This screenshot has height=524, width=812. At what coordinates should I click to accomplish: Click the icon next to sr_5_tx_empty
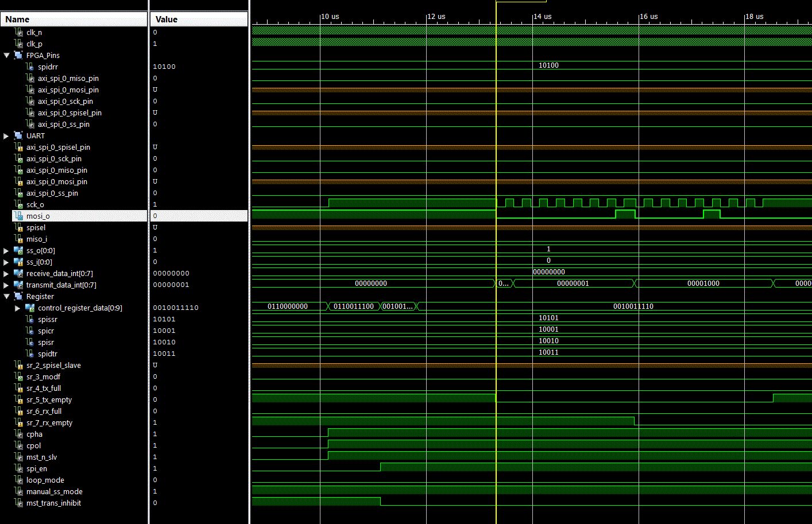pyautogui.click(x=18, y=399)
